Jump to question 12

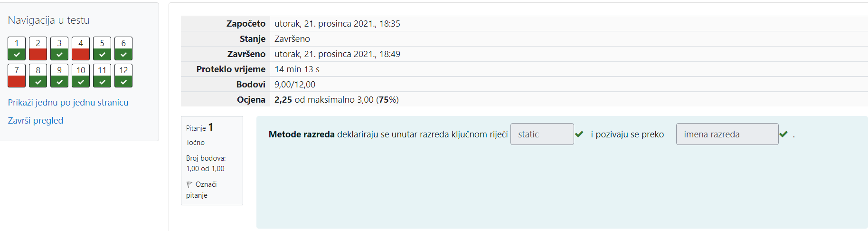123,76
